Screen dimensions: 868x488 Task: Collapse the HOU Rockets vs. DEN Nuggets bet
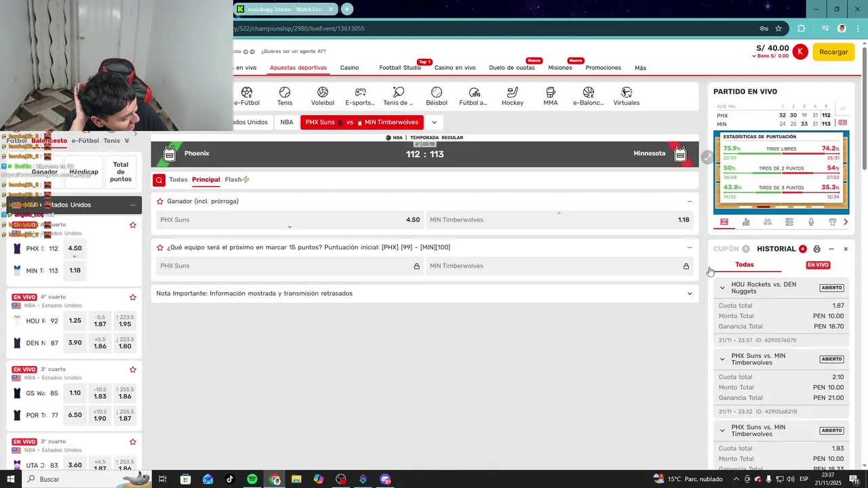click(722, 287)
